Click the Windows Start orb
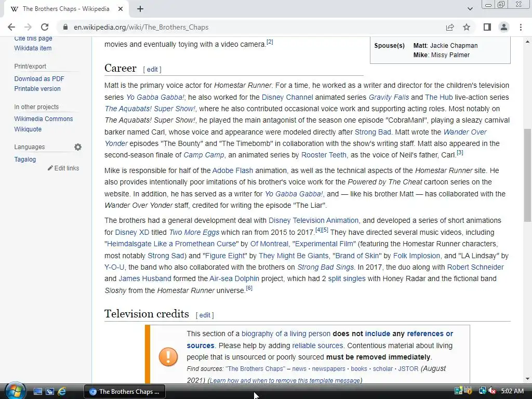Screen dimensions: 532x399 (x=15, y=391)
